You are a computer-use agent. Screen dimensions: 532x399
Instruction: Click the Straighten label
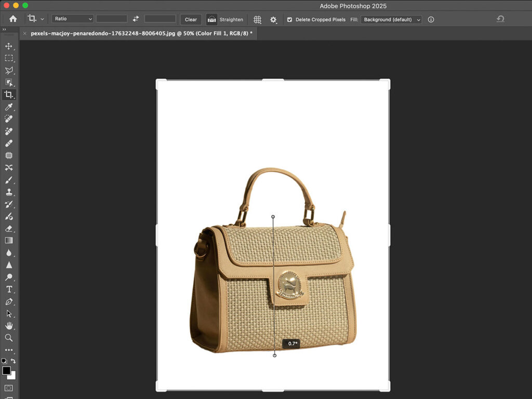click(x=231, y=19)
